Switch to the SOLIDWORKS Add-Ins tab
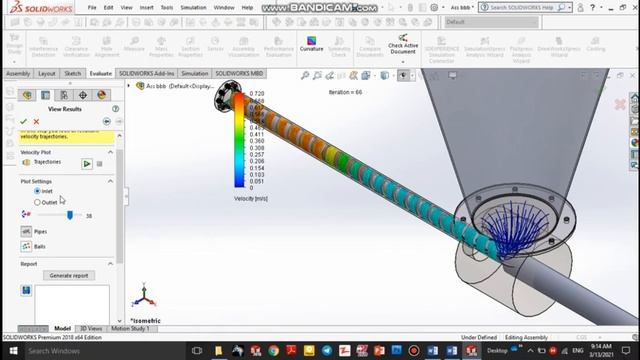 (147, 73)
